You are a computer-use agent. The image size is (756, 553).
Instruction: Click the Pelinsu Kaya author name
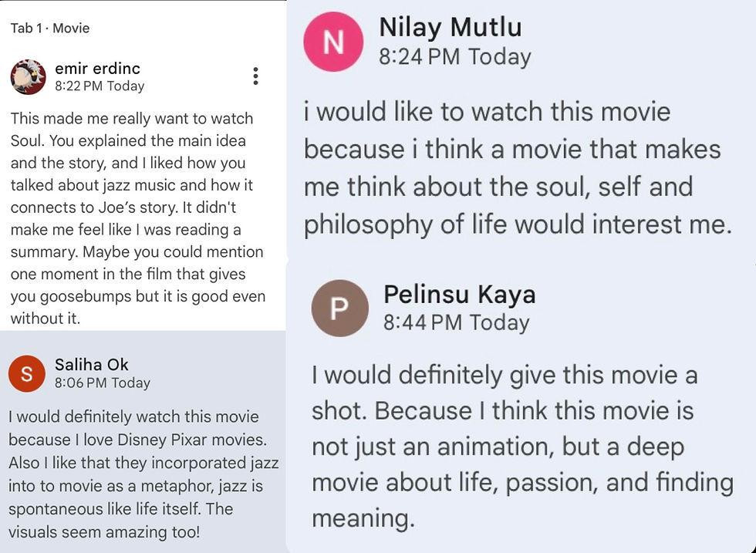(x=459, y=294)
